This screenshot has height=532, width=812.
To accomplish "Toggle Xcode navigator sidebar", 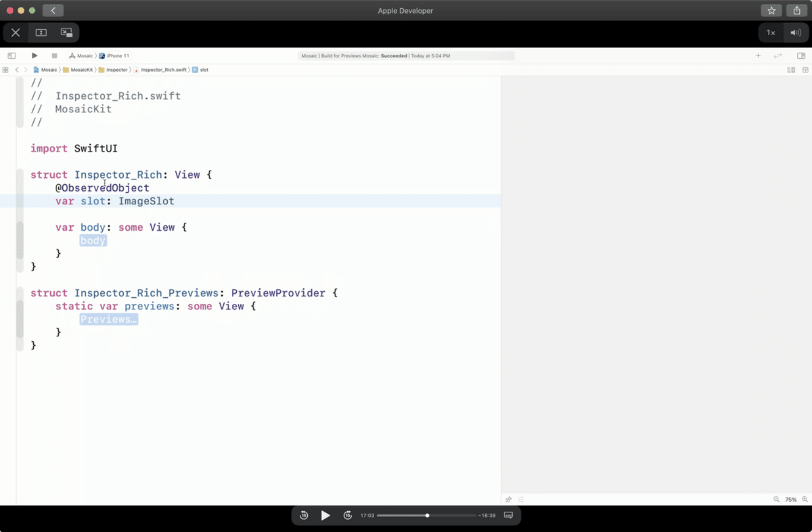I will 12,56.
